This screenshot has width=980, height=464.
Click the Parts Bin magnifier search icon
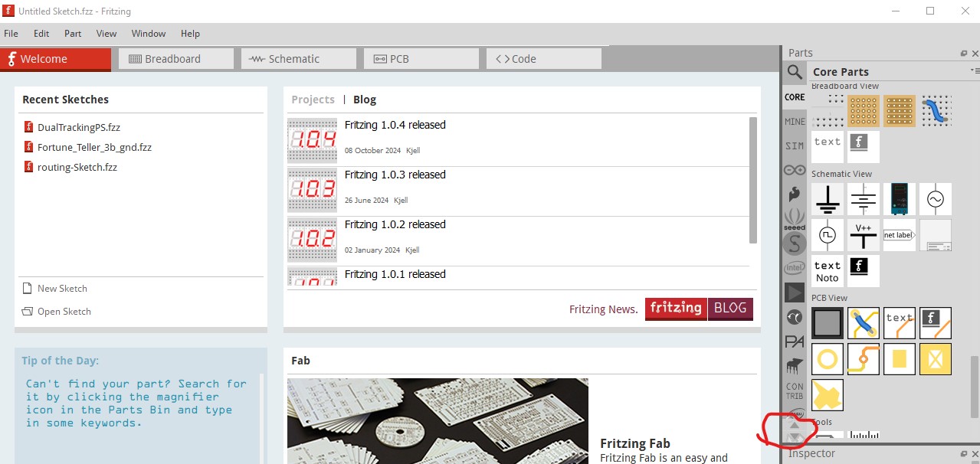click(795, 74)
